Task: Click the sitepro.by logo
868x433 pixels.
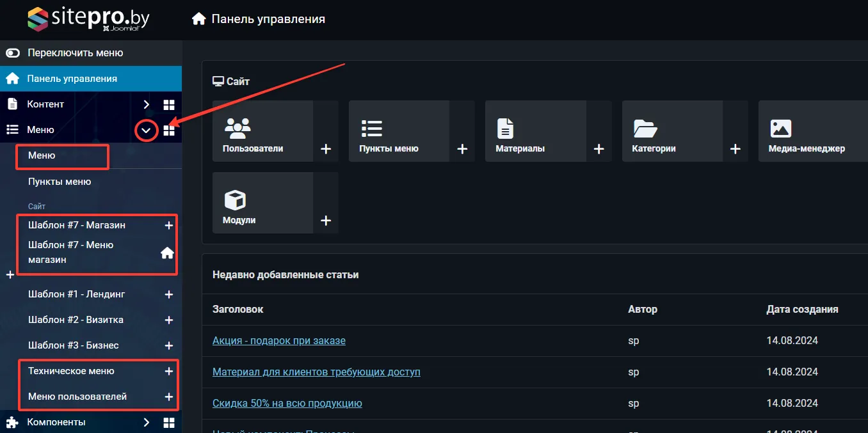Action: [x=88, y=19]
